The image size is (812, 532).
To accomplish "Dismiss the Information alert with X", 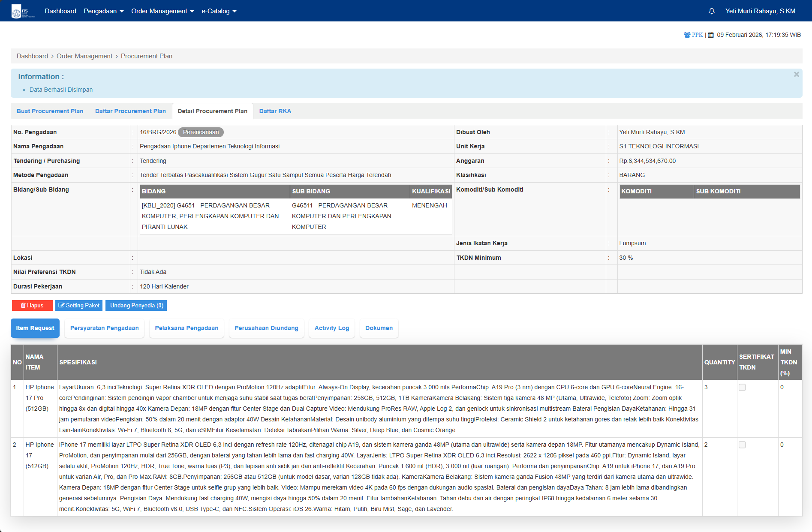I will click(796, 75).
